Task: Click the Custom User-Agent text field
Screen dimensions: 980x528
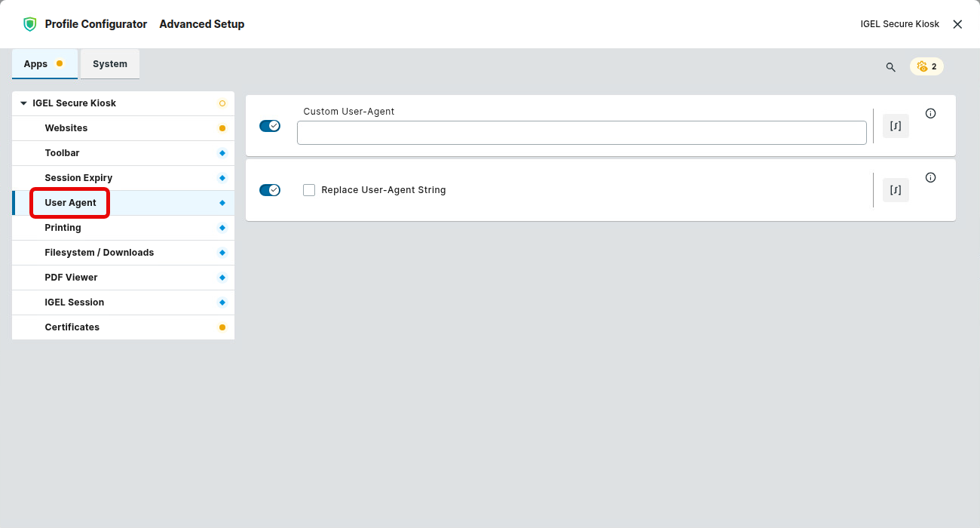Action: 581,133
